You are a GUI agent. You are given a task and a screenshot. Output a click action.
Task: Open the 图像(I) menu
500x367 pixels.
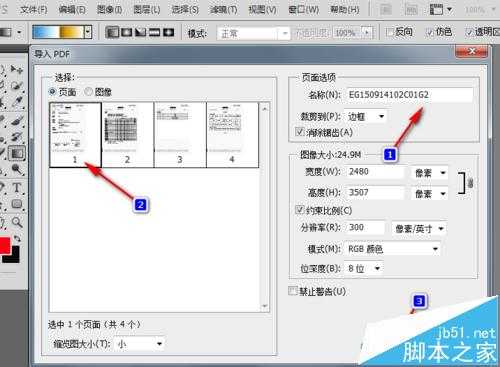coord(109,10)
